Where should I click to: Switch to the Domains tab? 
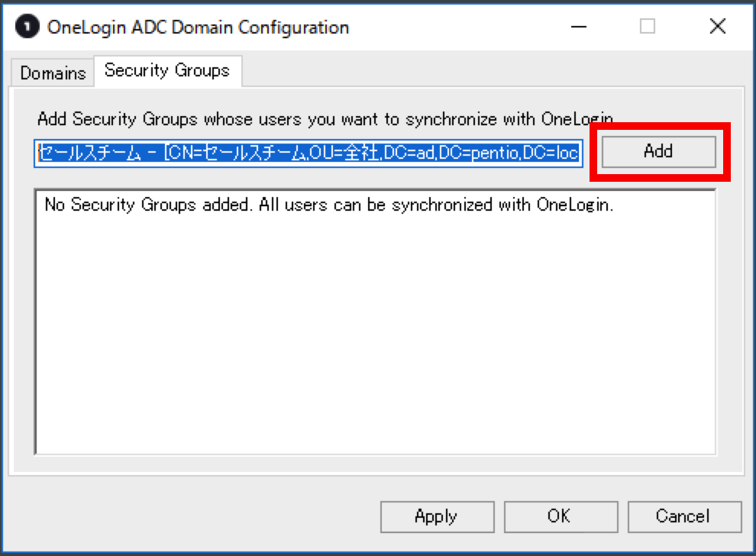53,73
